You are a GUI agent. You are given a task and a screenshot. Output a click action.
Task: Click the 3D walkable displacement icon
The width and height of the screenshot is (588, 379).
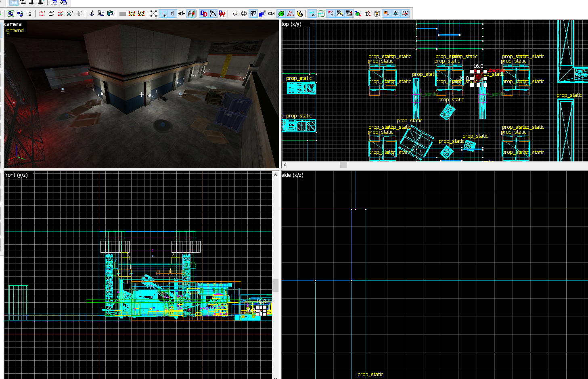pos(213,13)
